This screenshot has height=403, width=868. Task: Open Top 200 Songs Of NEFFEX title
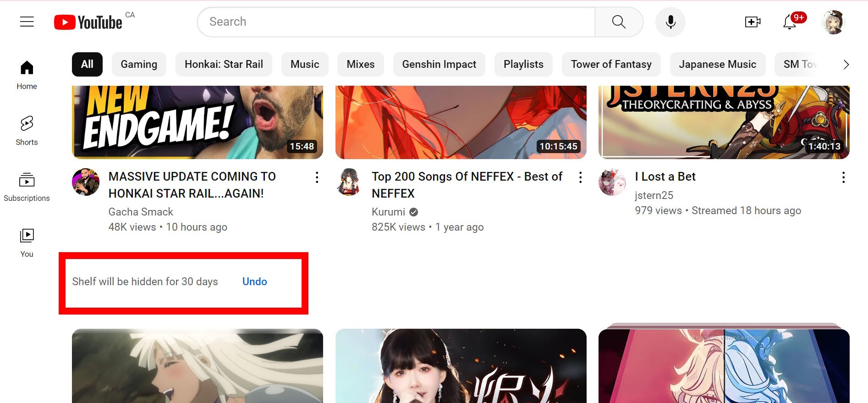(x=467, y=185)
